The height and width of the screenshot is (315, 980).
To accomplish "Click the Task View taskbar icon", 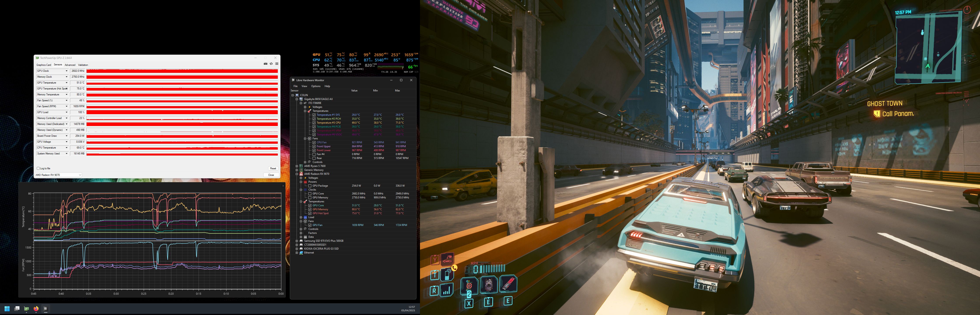I will pos(17,308).
